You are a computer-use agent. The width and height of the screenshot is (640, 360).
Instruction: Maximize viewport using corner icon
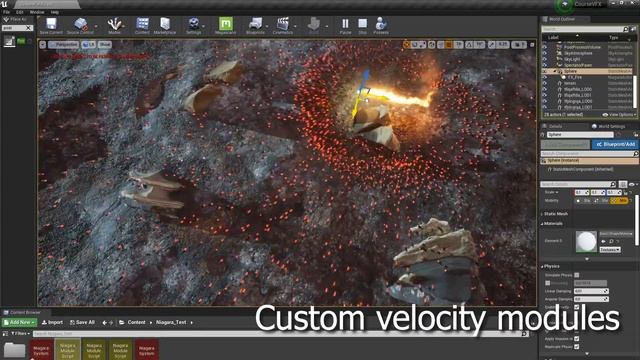[532, 44]
